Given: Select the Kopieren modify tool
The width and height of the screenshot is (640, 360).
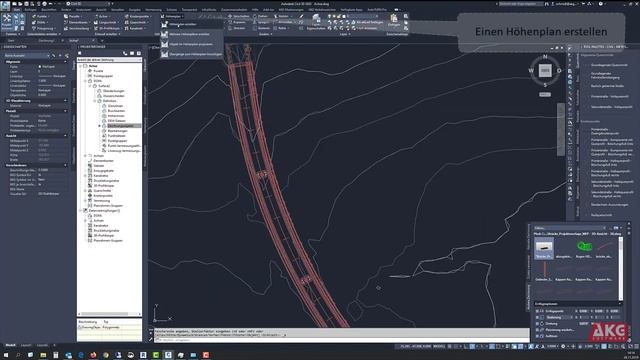Looking at the screenshot, I should point(237,22).
